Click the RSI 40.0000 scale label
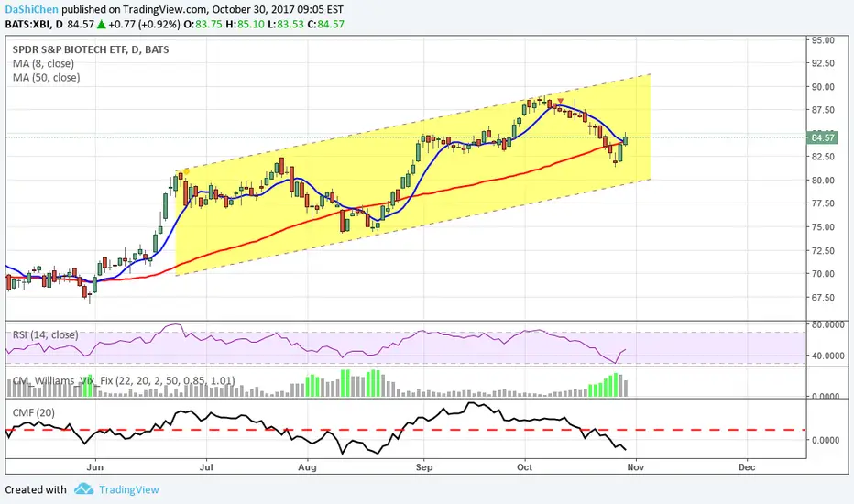 827,356
